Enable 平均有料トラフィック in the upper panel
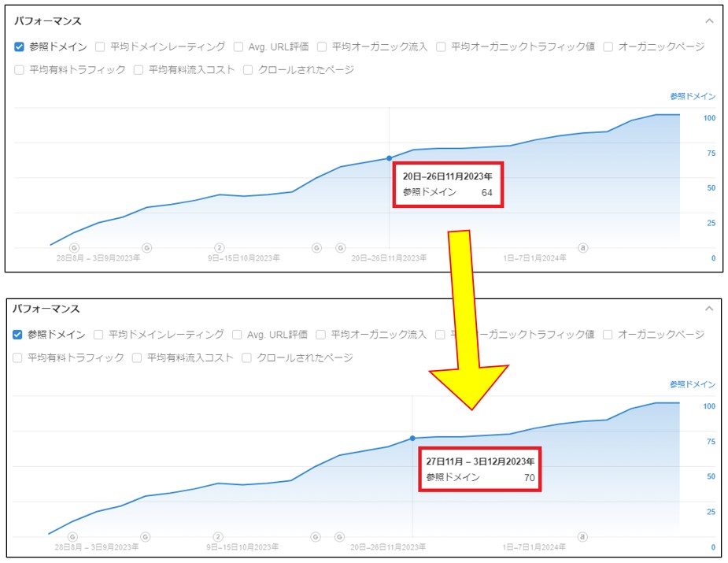This screenshot has height=563, width=728. tap(19, 69)
